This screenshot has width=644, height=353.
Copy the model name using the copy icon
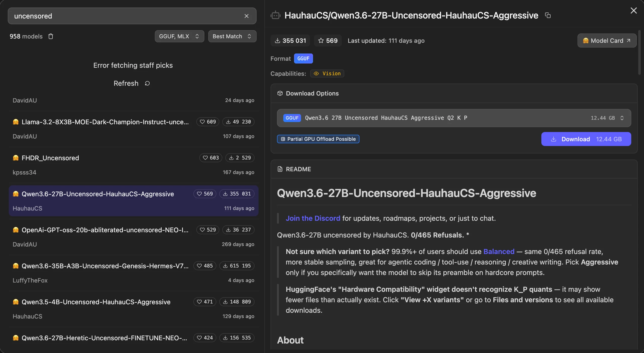(x=548, y=15)
